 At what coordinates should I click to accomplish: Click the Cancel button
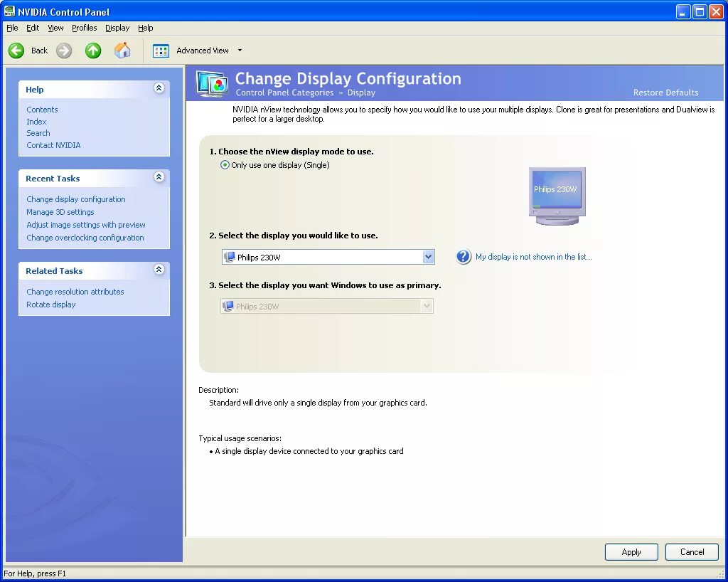click(x=692, y=552)
